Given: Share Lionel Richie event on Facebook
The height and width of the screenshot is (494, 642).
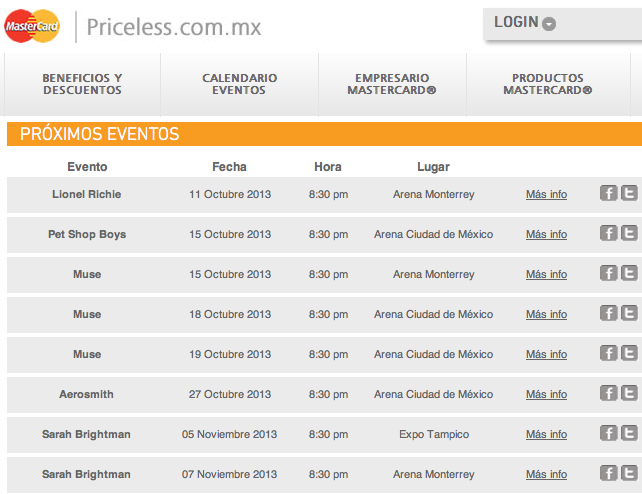Looking at the screenshot, I should (608, 194).
